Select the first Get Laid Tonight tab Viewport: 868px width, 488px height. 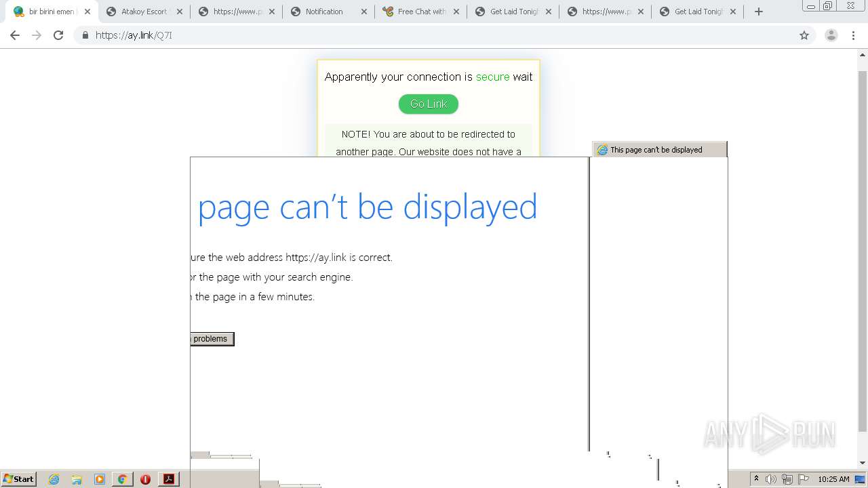pyautogui.click(x=514, y=12)
